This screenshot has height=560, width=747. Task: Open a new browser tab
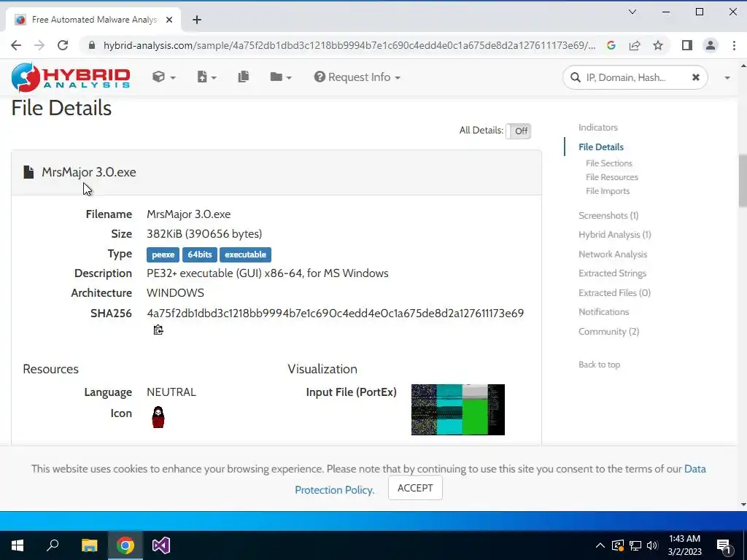[x=197, y=20]
